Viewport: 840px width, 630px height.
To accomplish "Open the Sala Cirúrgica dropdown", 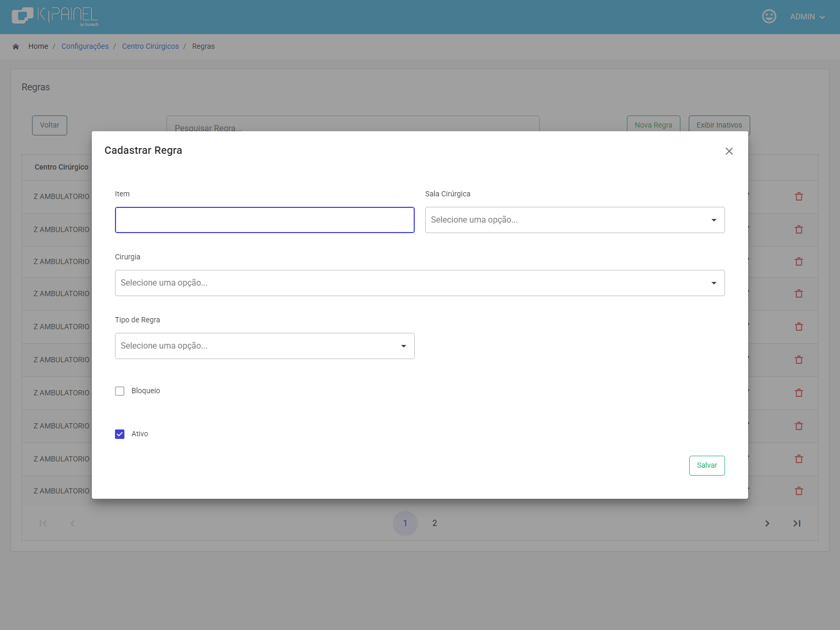I will (575, 220).
